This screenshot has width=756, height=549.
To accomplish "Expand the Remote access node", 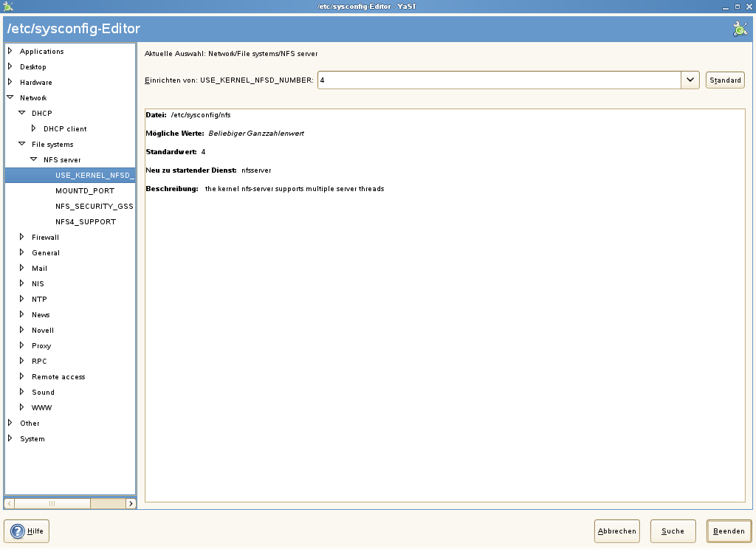I will pyautogui.click(x=21, y=376).
